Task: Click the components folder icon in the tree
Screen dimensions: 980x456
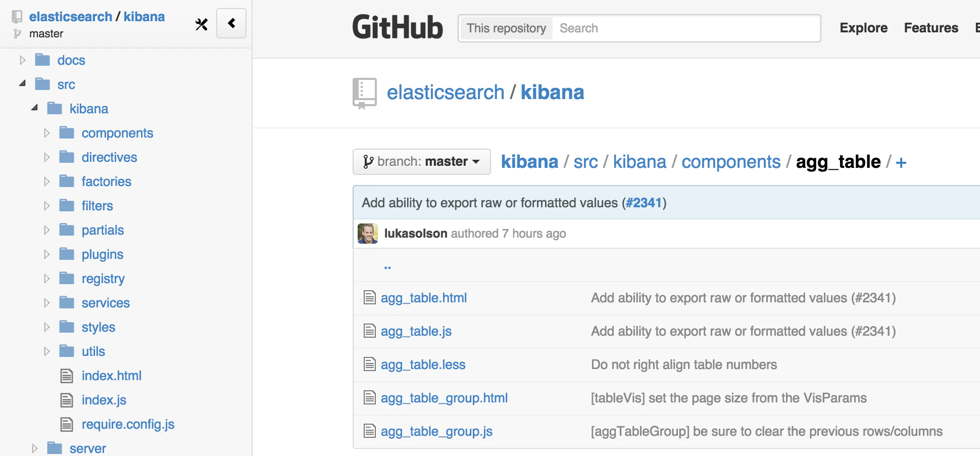Action: coord(67,133)
